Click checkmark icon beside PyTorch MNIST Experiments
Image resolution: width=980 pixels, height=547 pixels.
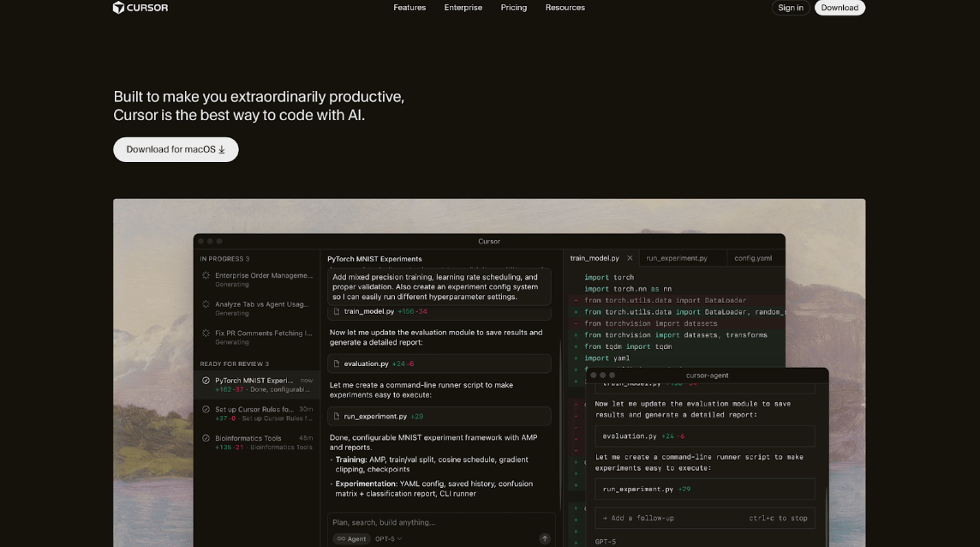(206, 381)
